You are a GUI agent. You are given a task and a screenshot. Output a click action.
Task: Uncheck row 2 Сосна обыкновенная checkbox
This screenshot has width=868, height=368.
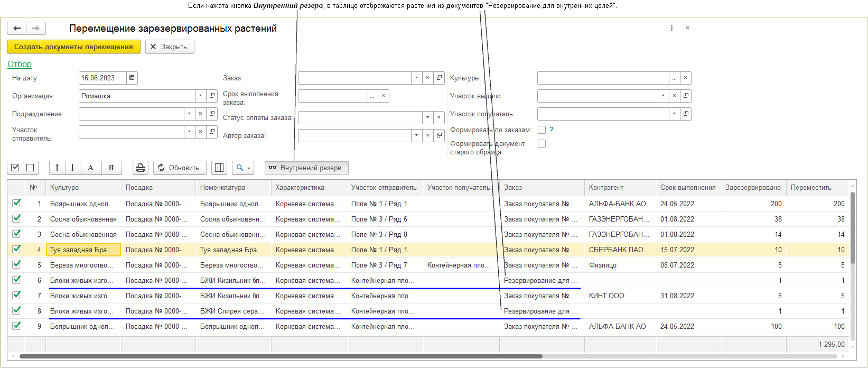[x=16, y=218]
